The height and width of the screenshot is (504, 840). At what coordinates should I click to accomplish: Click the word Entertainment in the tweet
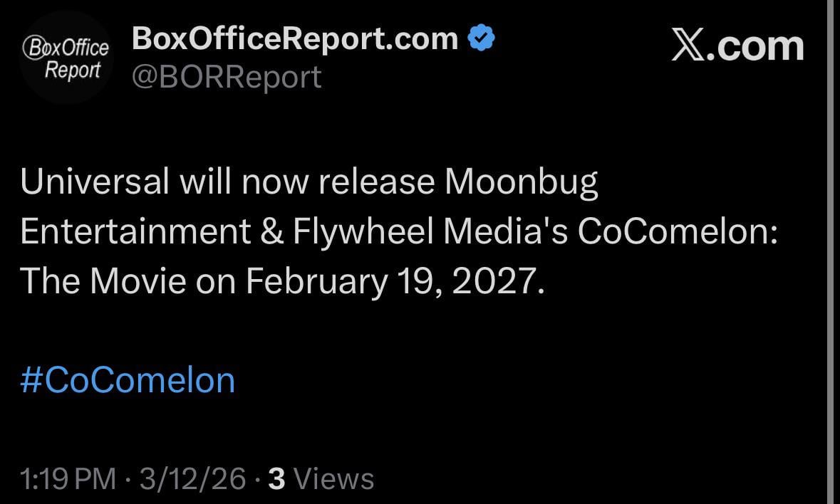pos(135,233)
